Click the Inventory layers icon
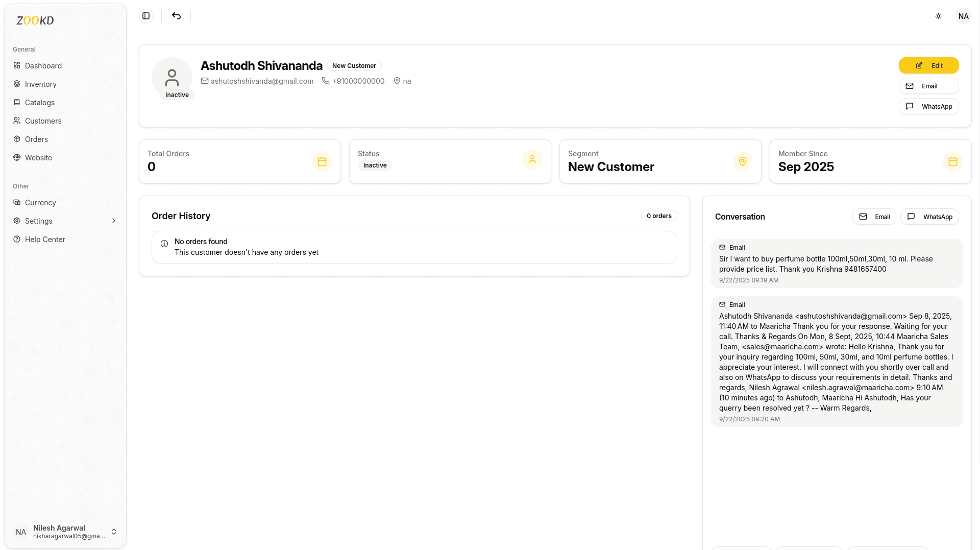This screenshot has width=980, height=550. coord(17,84)
